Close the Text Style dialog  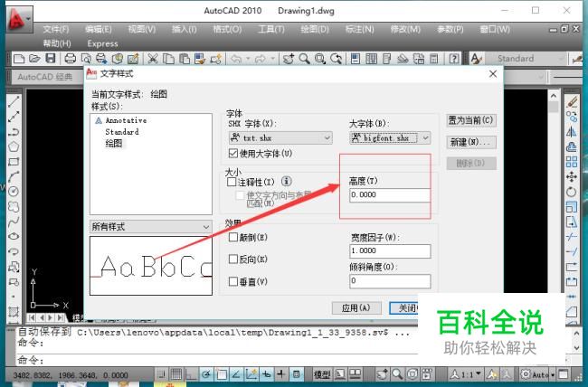coord(493,74)
